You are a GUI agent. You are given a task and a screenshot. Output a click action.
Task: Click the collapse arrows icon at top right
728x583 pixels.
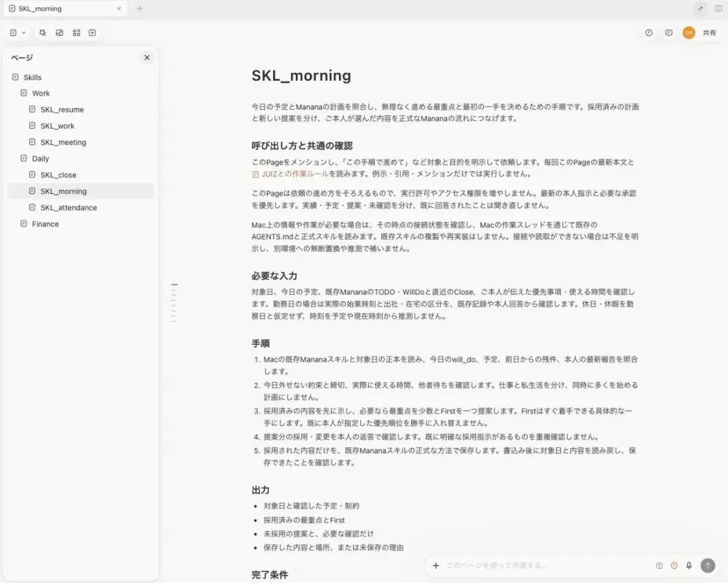coord(700,8)
